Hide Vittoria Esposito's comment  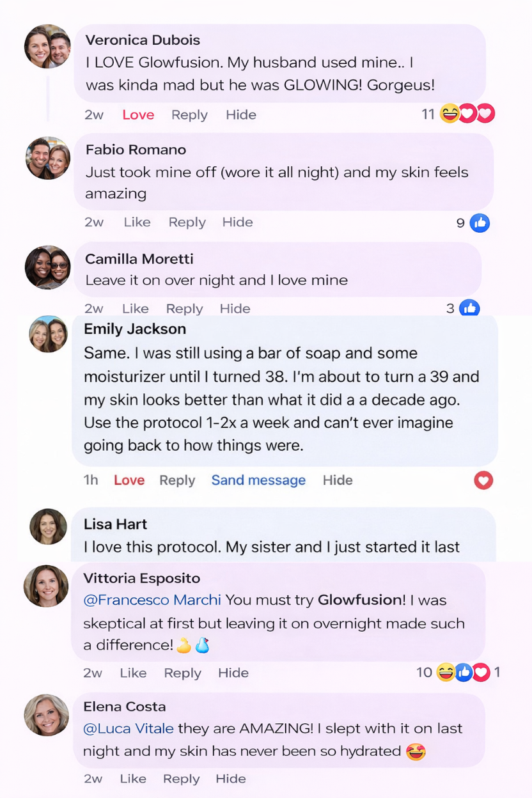coord(233,673)
